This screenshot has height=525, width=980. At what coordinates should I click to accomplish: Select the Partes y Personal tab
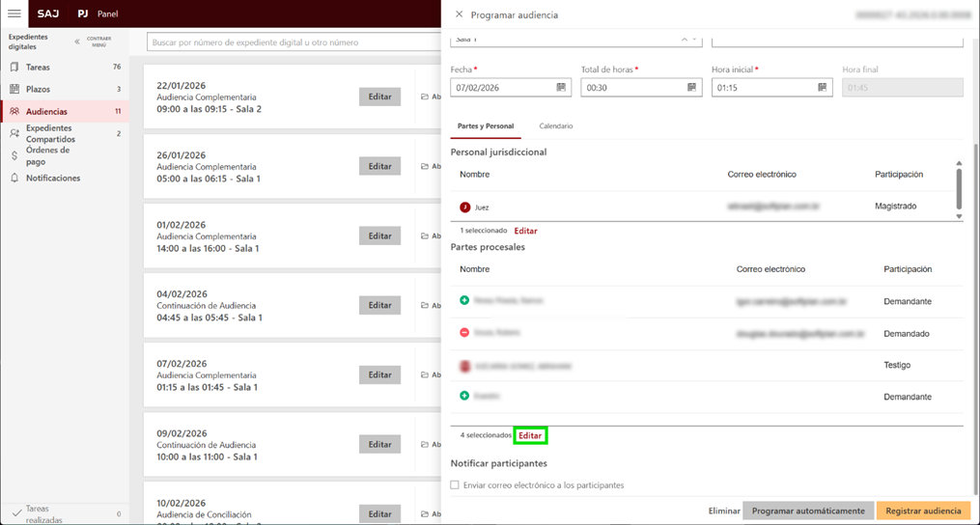pyautogui.click(x=486, y=126)
